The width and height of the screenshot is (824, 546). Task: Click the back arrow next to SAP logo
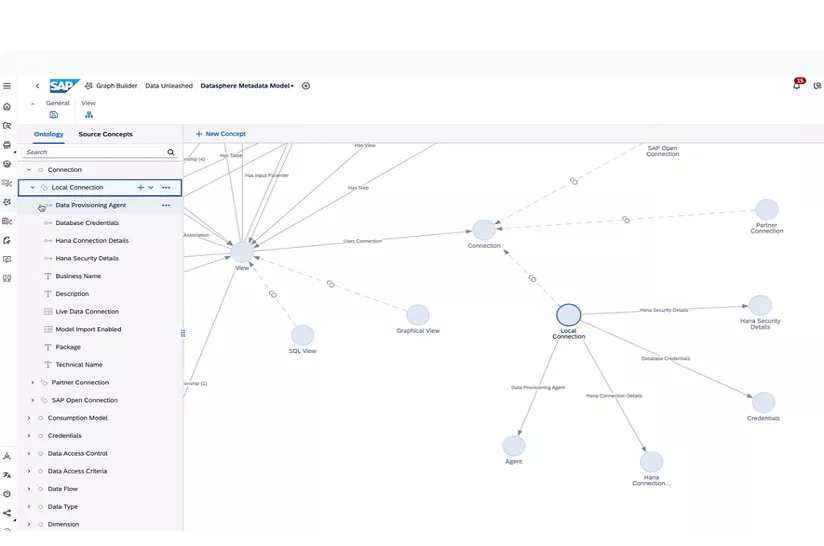pos(37,86)
